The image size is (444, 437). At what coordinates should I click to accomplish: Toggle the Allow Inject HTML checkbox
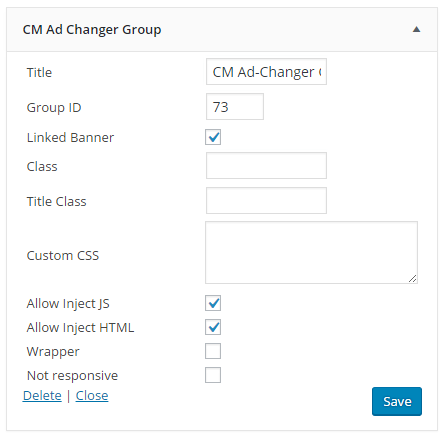pyautogui.click(x=213, y=327)
